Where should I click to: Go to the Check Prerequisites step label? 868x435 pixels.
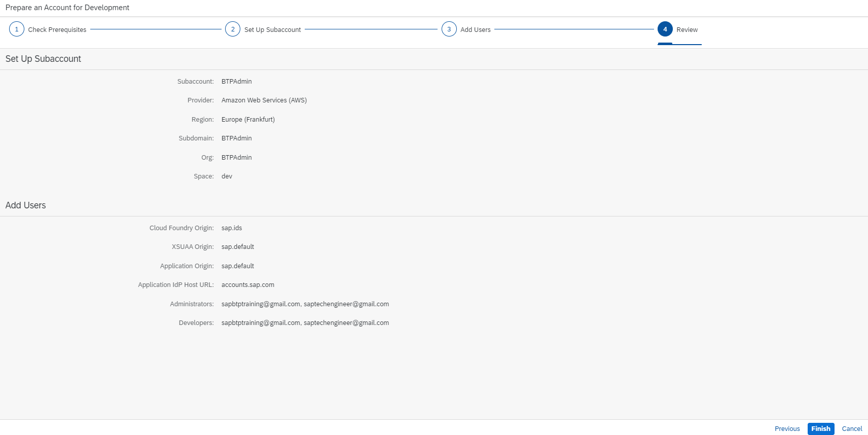[57, 30]
